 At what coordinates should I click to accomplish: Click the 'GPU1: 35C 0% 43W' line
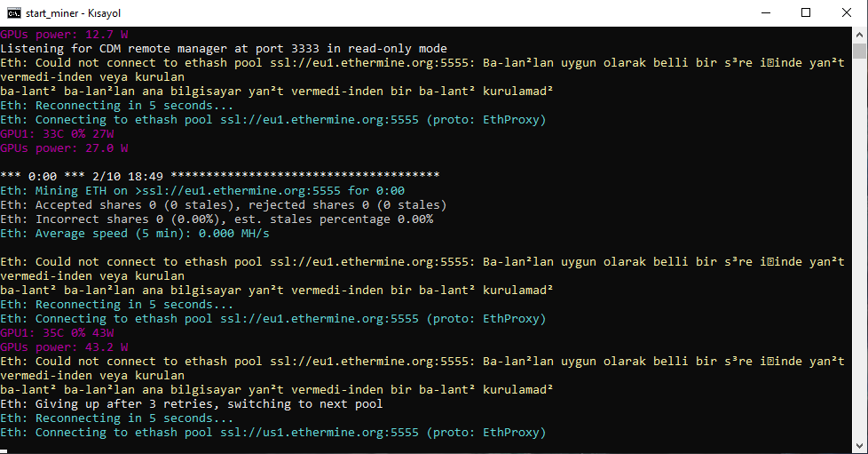[x=57, y=333]
